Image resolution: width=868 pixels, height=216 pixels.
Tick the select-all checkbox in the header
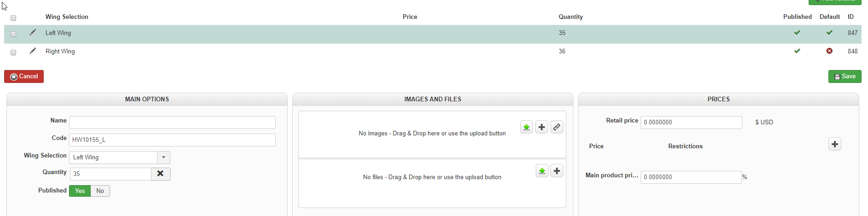click(x=13, y=18)
